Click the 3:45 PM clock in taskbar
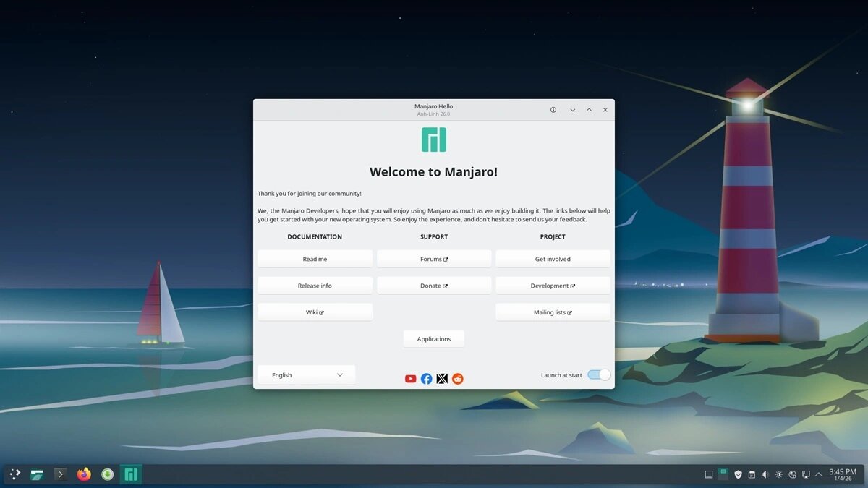Viewport: 868px width, 488px height. point(843,474)
